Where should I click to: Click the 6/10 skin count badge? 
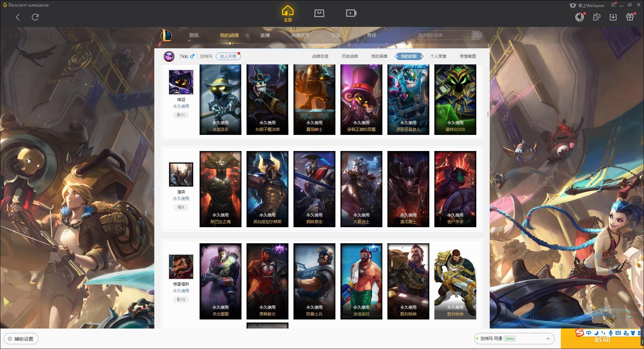coord(181,299)
